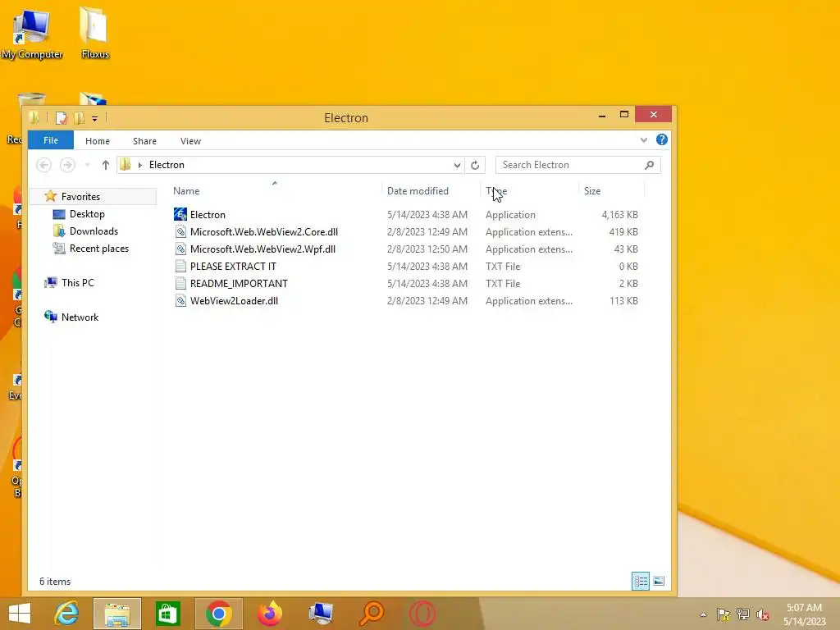Image resolution: width=840 pixels, height=630 pixels.
Task: Launch Opera from taskbar
Action: click(x=422, y=614)
